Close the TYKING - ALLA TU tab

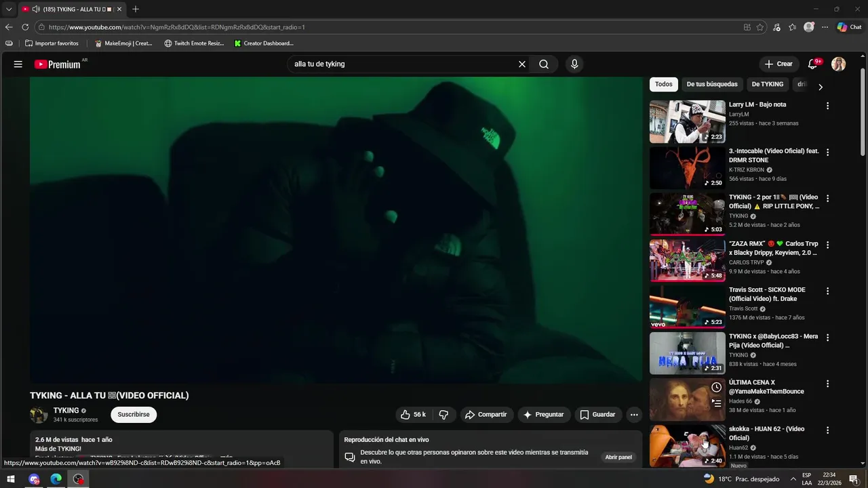(119, 9)
